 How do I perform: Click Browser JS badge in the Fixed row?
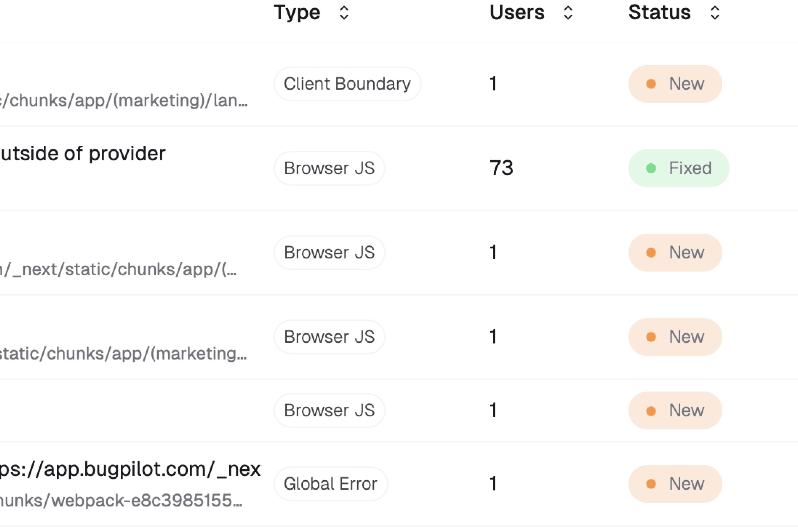point(329,168)
